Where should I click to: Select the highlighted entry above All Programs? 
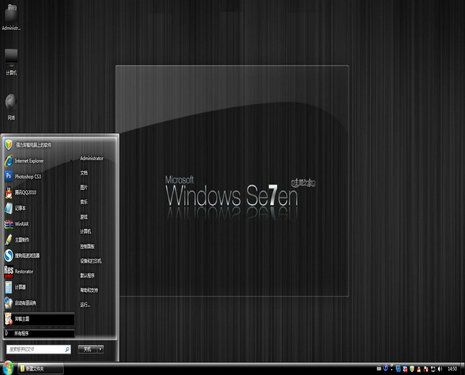pyautogui.click(x=39, y=319)
